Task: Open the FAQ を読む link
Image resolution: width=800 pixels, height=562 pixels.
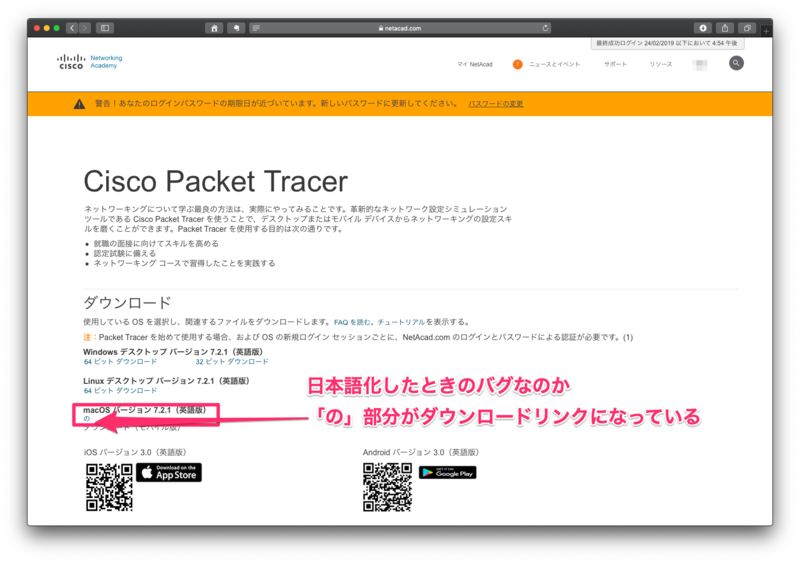Action: tap(353, 322)
